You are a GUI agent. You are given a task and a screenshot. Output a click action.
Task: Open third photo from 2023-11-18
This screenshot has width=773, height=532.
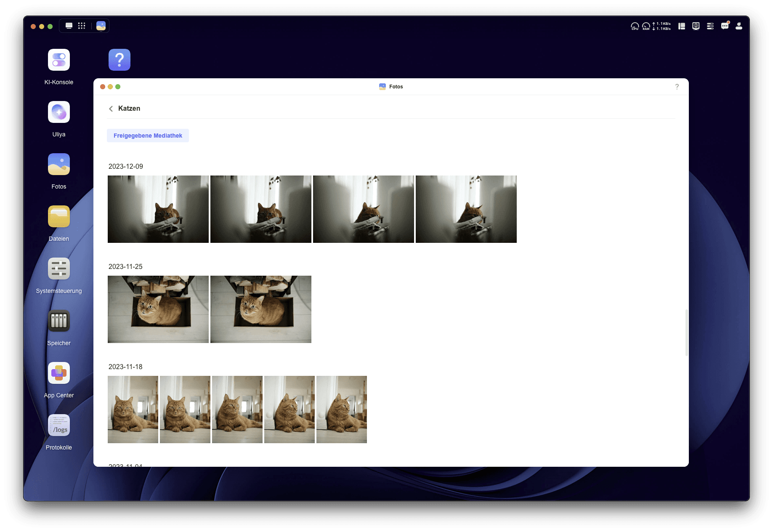(x=237, y=410)
